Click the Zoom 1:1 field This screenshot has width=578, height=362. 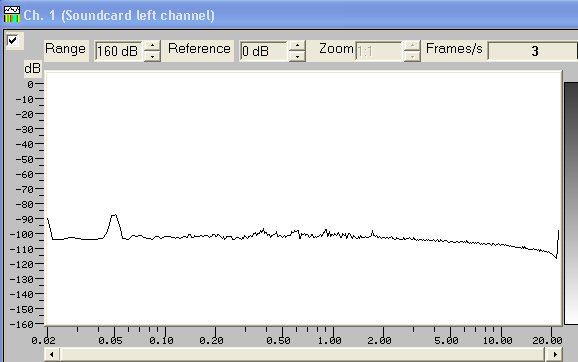point(379,51)
